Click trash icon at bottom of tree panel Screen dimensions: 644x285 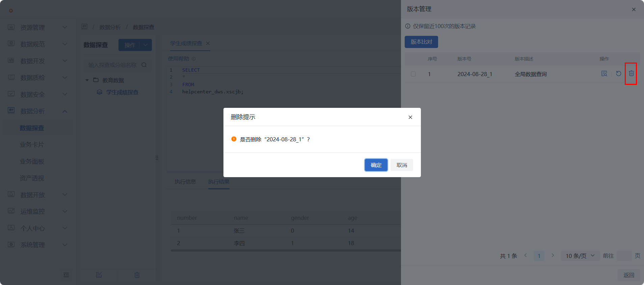[137, 275]
